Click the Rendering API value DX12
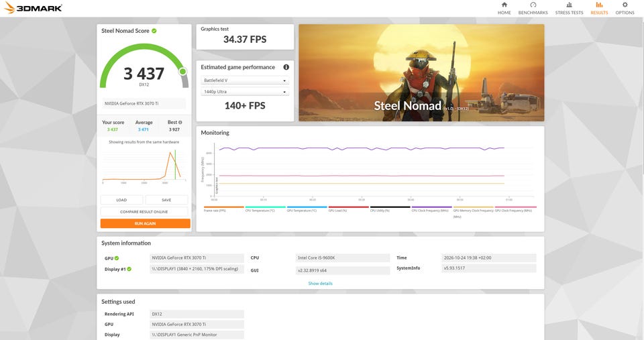Viewport: 644px width, 340px height. click(197, 314)
